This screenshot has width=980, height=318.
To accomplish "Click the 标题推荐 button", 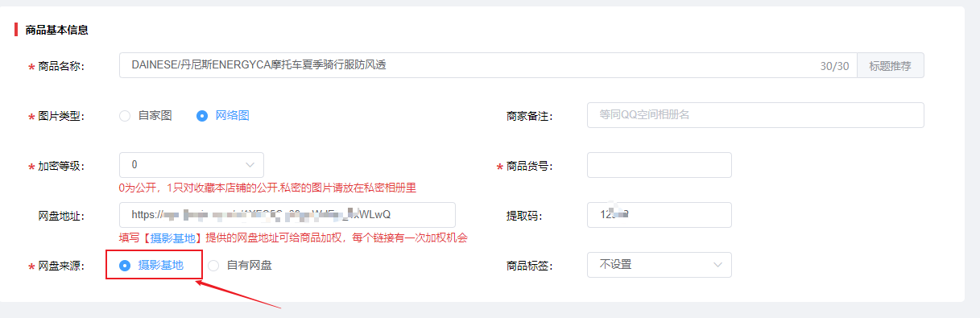I will pos(891,66).
